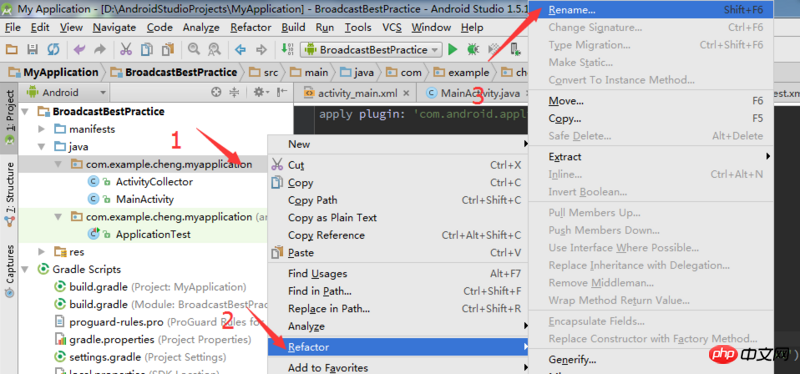Click the res folder icon
Image resolution: width=800 pixels, height=374 pixels.
[x=60, y=252]
